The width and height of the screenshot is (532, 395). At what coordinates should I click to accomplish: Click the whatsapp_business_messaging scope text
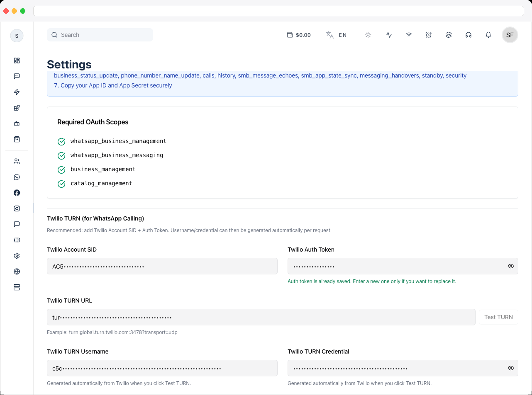(x=117, y=155)
